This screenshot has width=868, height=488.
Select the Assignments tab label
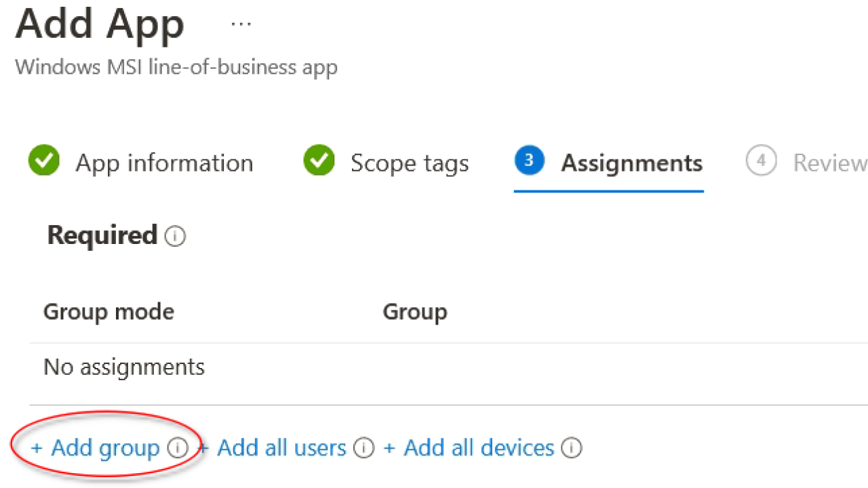pyautogui.click(x=631, y=163)
